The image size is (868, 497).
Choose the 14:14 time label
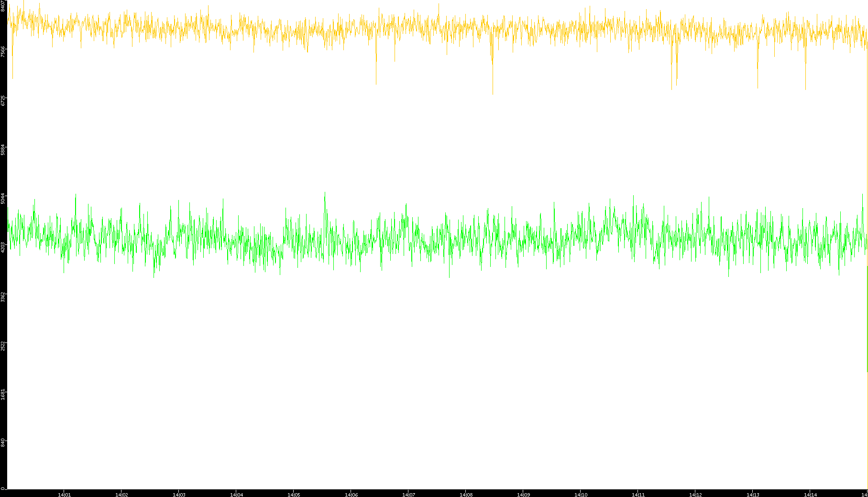coord(810,495)
